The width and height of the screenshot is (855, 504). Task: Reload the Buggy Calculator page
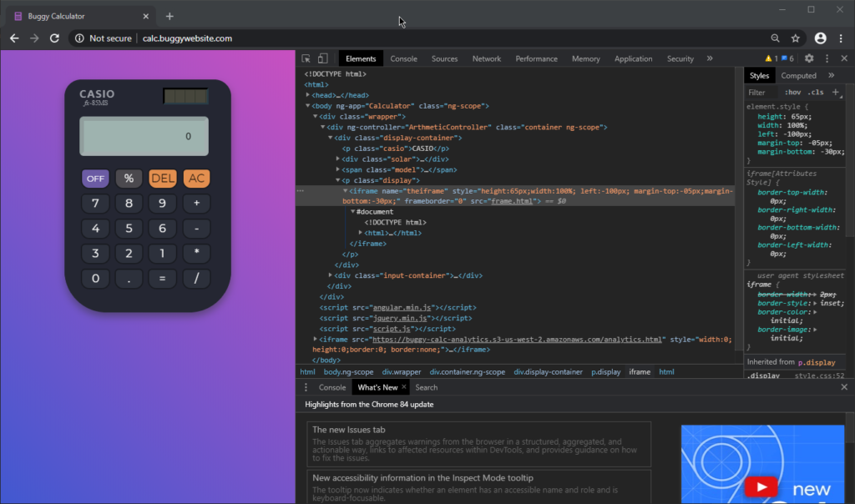pyautogui.click(x=54, y=38)
